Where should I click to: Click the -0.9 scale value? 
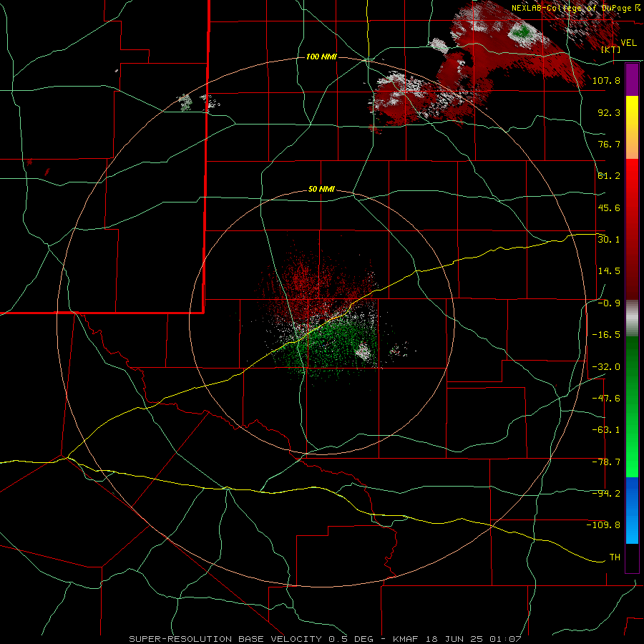(609, 303)
